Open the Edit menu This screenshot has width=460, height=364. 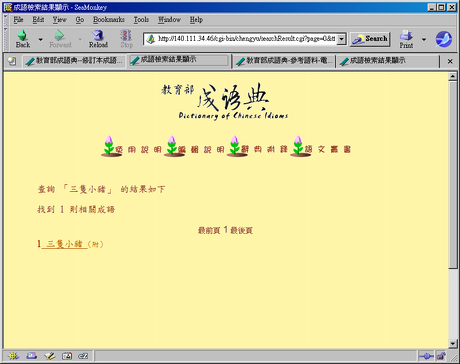point(38,20)
